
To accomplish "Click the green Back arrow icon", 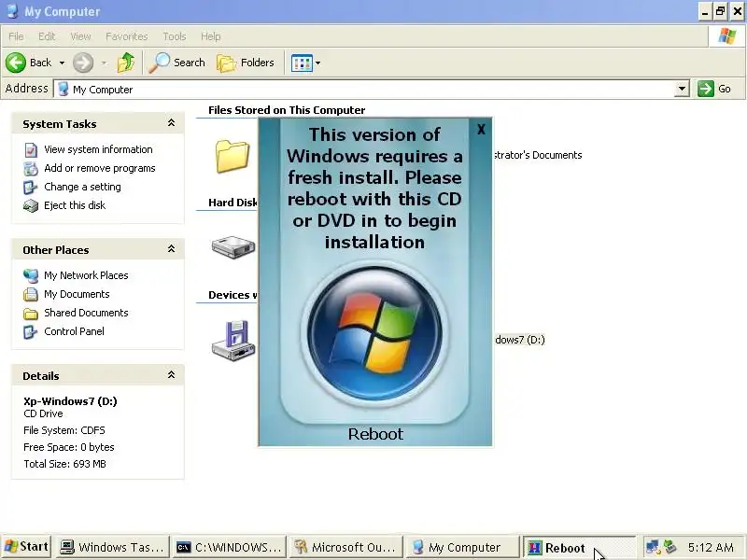I will pos(16,63).
